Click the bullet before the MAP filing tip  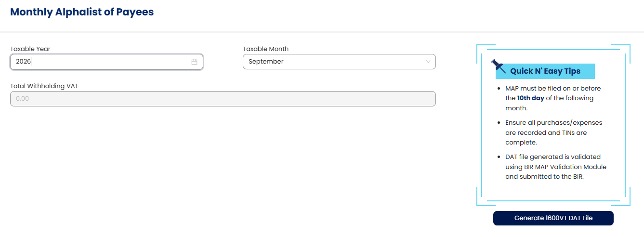tap(498, 89)
